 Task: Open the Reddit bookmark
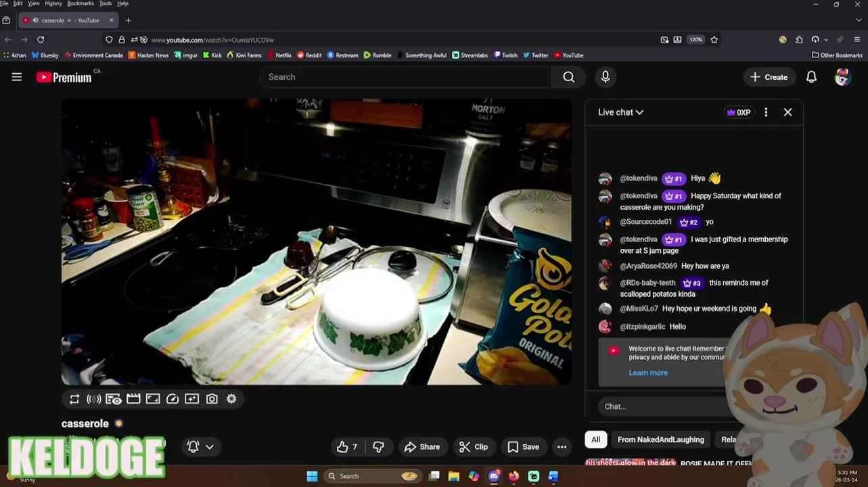click(x=309, y=55)
